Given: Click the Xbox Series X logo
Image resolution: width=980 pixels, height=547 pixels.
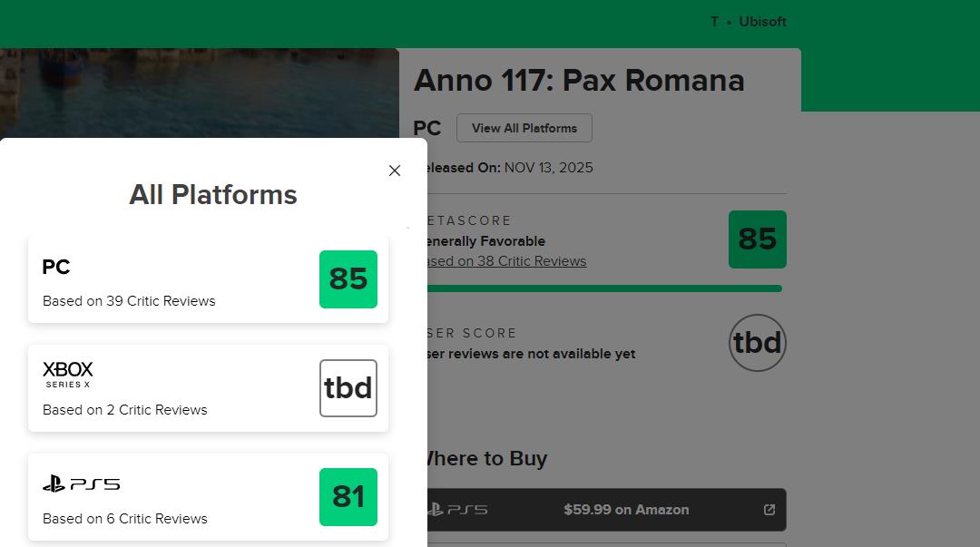Looking at the screenshot, I should tap(68, 374).
